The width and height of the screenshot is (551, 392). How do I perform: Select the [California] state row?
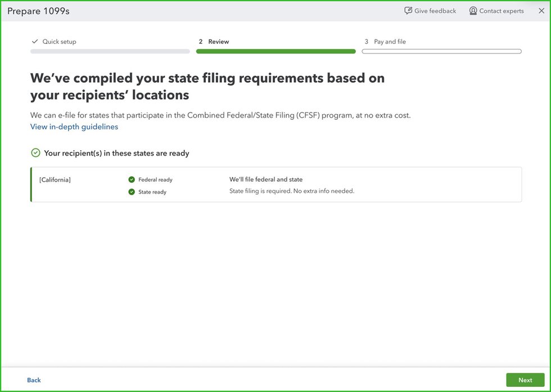coord(55,180)
